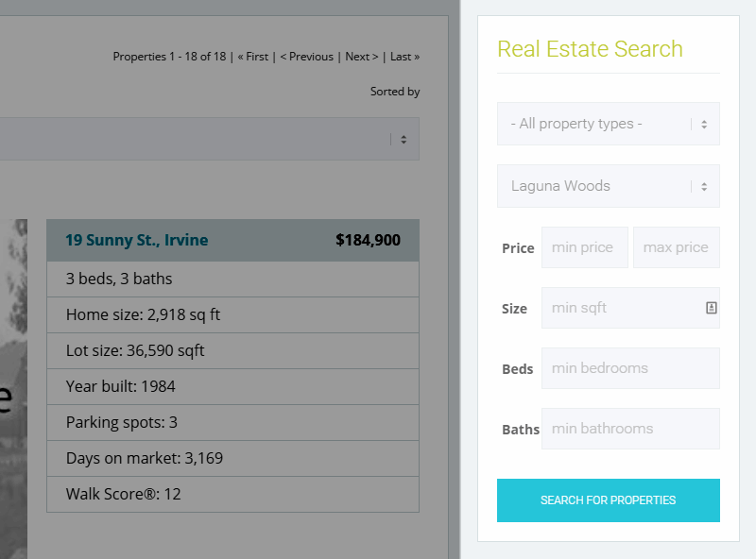Go to the Next results page
756x559 pixels.
362,57
